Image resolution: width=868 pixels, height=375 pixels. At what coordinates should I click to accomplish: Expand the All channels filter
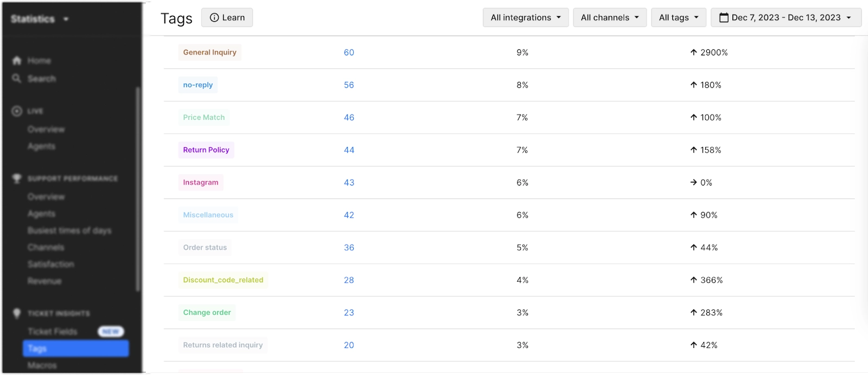click(x=609, y=18)
